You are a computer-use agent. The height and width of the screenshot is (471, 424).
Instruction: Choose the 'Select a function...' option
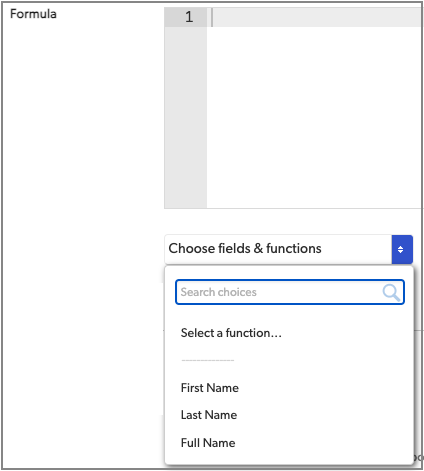[231, 333]
